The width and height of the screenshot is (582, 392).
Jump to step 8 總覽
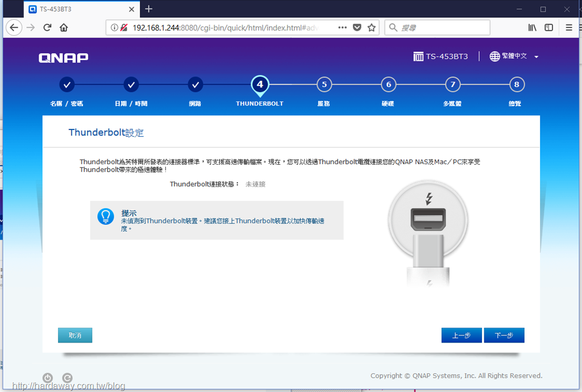point(517,85)
